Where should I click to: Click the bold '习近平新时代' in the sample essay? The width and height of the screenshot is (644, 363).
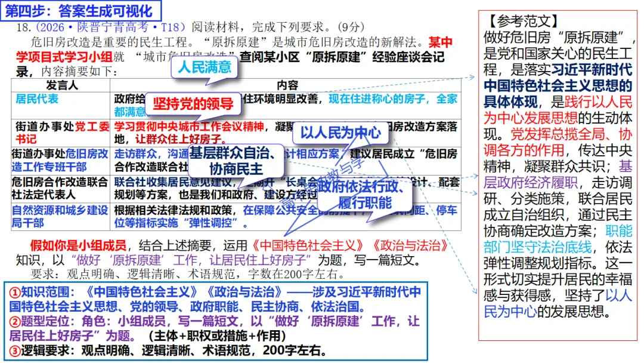pyautogui.click(x=592, y=69)
